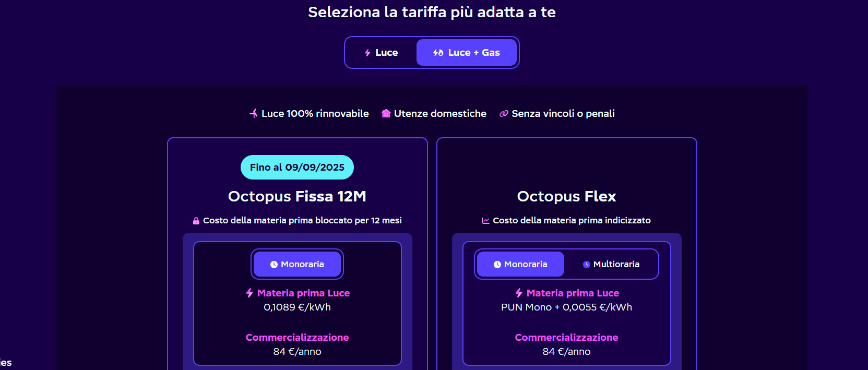Select the Luce + Gas tariff tab
This screenshot has width=868, height=370.
click(x=466, y=53)
